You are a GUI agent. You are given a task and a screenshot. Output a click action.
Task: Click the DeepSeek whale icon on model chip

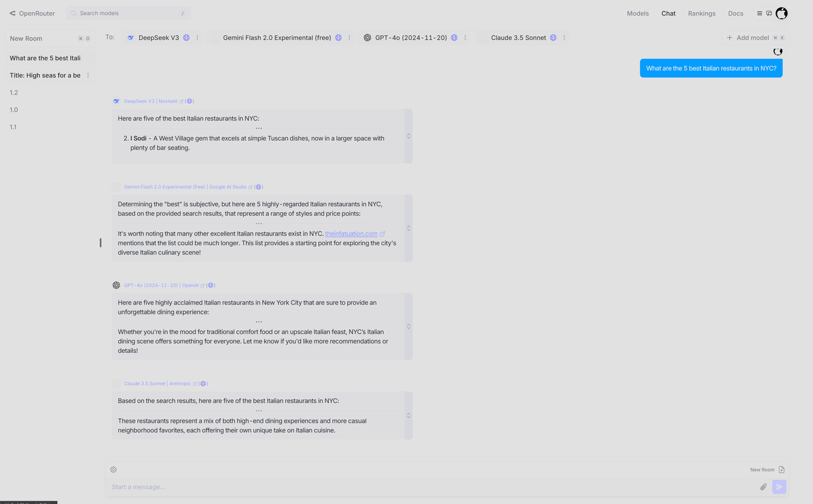131,38
